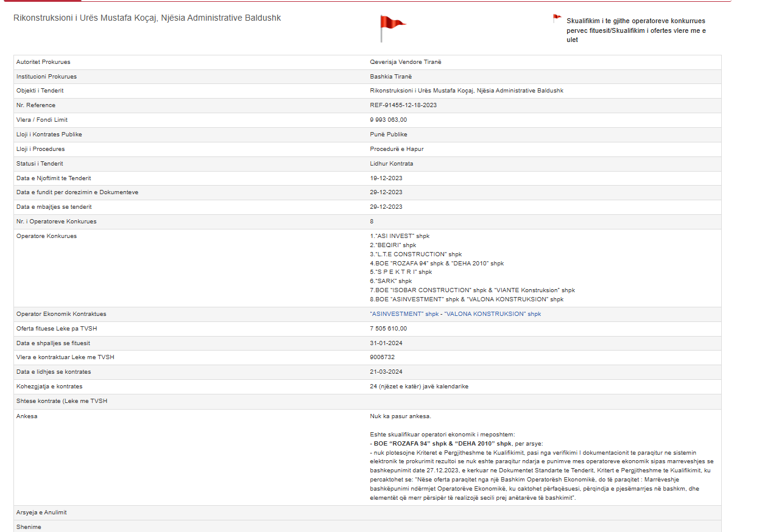Select the Arsyeja e Anulimit label

click(42, 513)
